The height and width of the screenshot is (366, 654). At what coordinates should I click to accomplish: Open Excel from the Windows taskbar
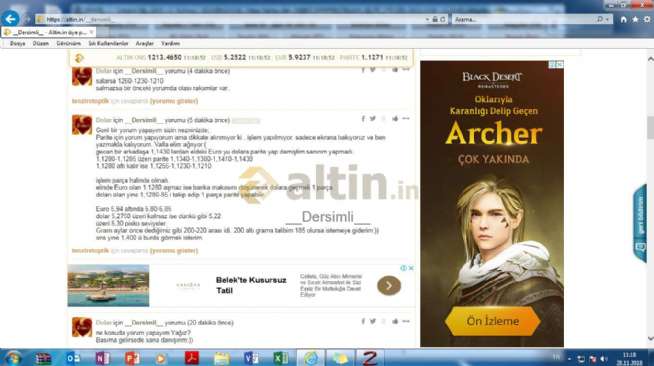pyautogui.click(x=281, y=358)
